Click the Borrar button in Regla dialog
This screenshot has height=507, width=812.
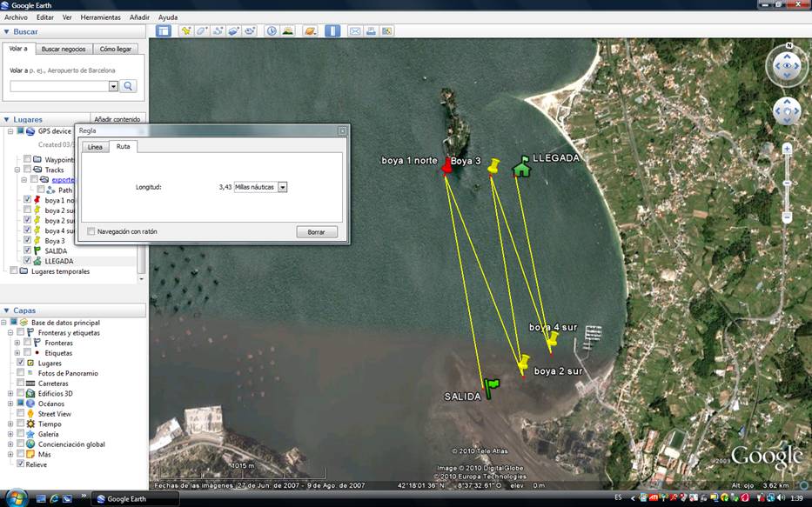317,232
